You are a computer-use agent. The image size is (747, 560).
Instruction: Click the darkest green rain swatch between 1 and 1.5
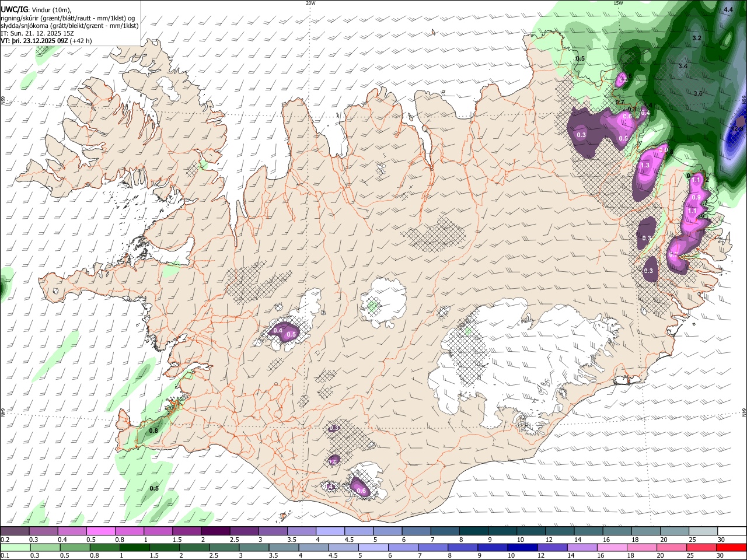(x=134, y=547)
